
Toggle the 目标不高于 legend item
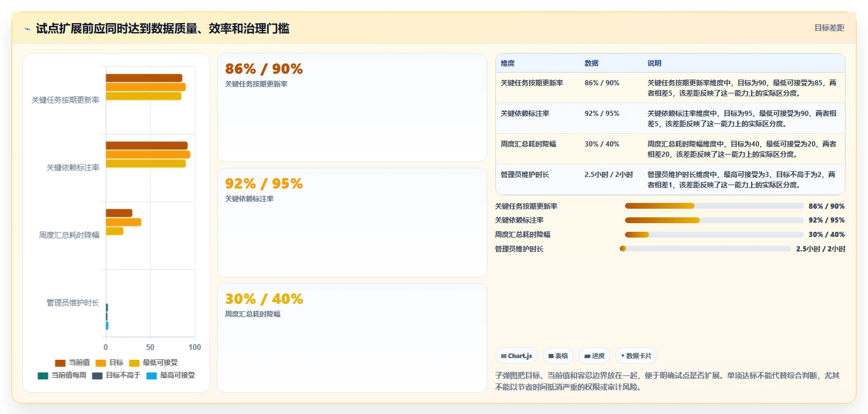tap(116, 375)
